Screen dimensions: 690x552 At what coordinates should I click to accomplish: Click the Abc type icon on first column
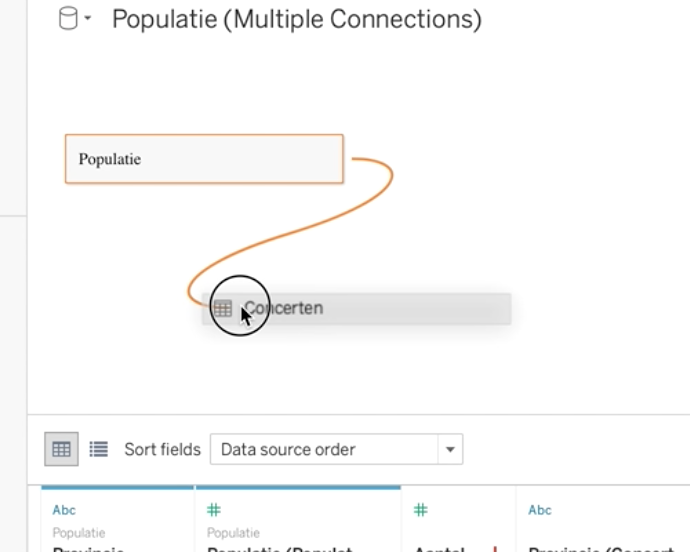[64, 510]
